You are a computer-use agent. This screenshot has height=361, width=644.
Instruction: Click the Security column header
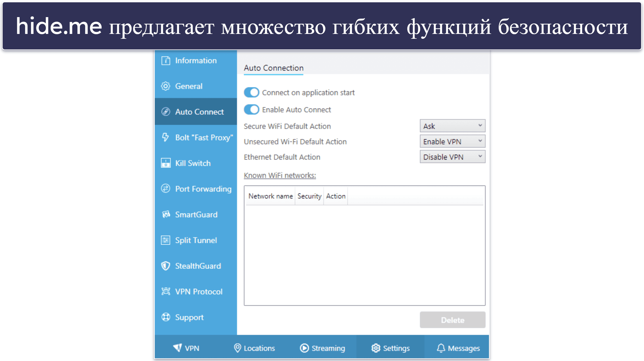click(x=309, y=196)
